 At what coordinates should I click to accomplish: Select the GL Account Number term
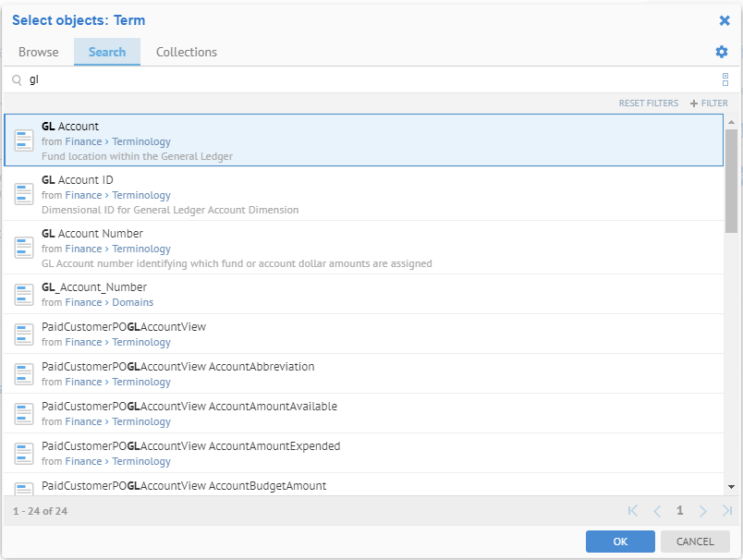click(92, 234)
